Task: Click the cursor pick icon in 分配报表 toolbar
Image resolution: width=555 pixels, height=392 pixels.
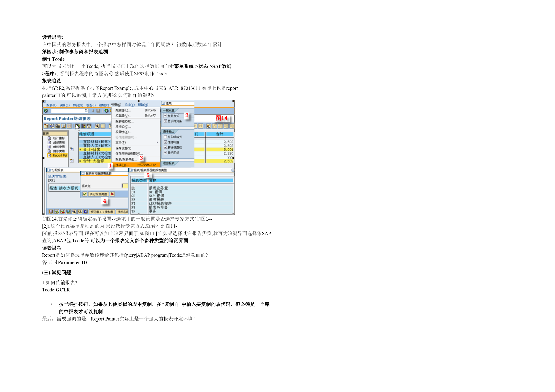Action: tap(74, 212)
